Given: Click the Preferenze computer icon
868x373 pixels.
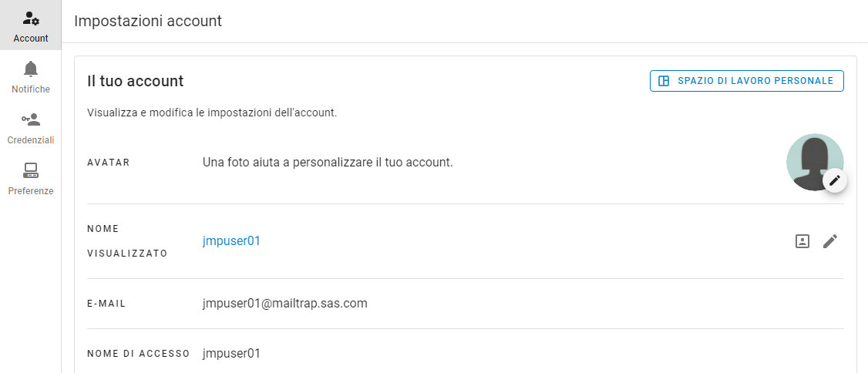Looking at the screenshot, I should [31, 170].
